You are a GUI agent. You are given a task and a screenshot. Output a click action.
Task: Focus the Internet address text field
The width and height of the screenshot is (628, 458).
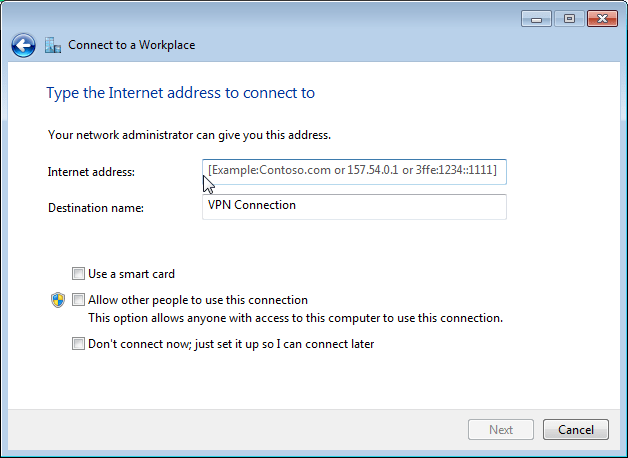(354, 172)
